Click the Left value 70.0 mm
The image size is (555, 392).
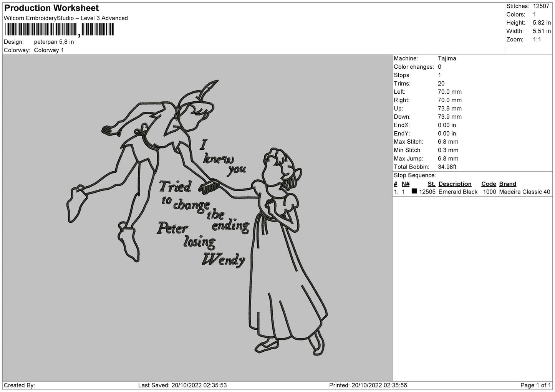pyautogui.click(x=450, y=92)
